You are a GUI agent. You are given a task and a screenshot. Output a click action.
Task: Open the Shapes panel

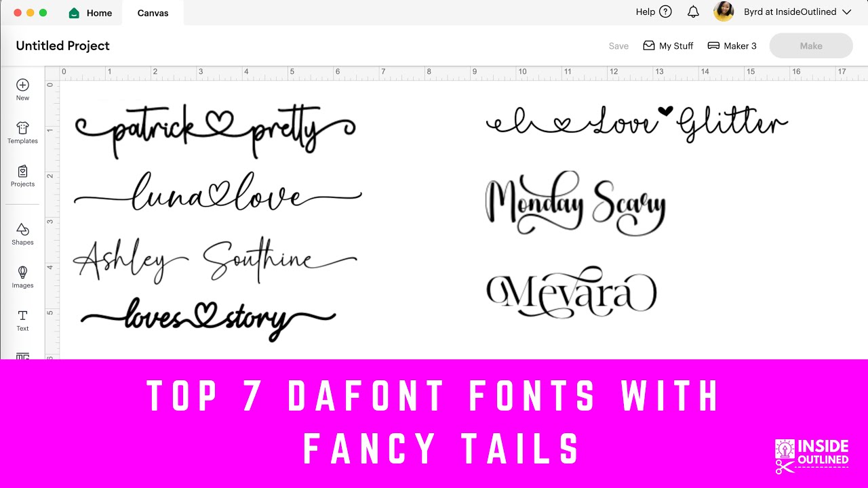22,234
